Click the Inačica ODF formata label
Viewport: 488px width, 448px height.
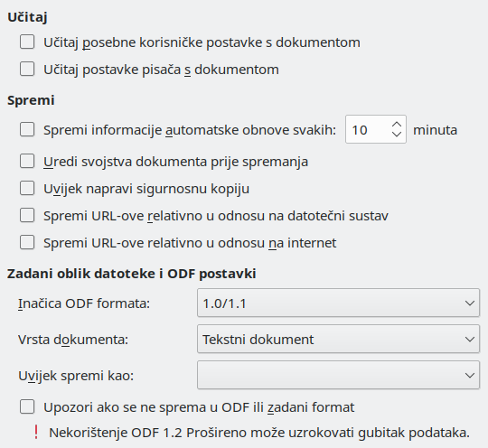(x=84, y=303)
